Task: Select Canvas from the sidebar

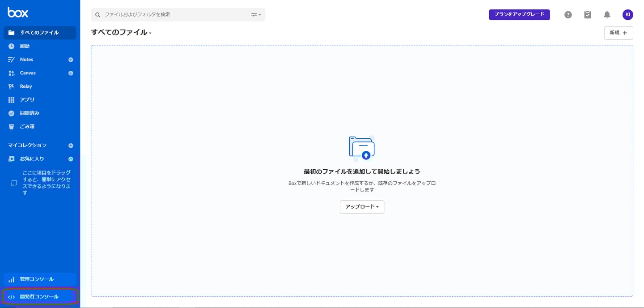Action: tap(27, 73)
